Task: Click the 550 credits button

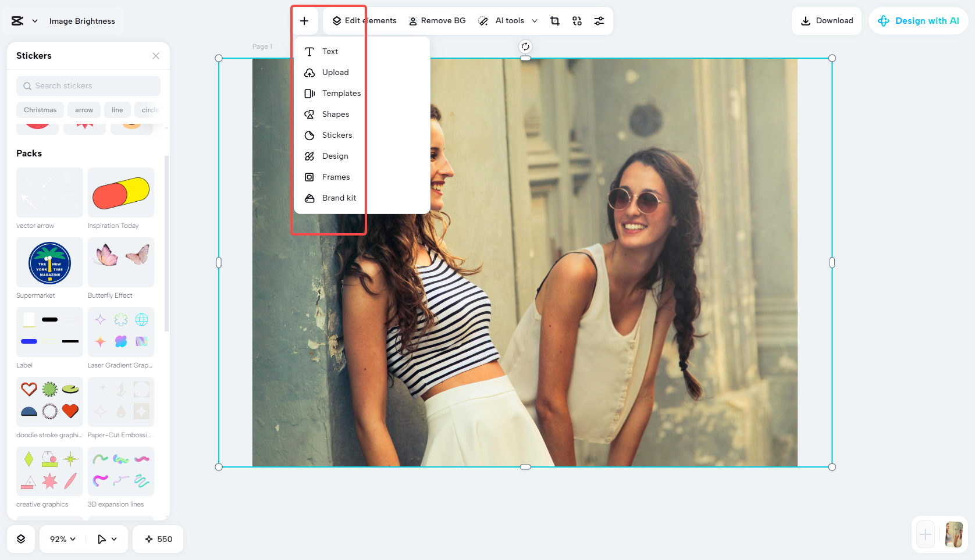Action: click(x=158, y=539)
